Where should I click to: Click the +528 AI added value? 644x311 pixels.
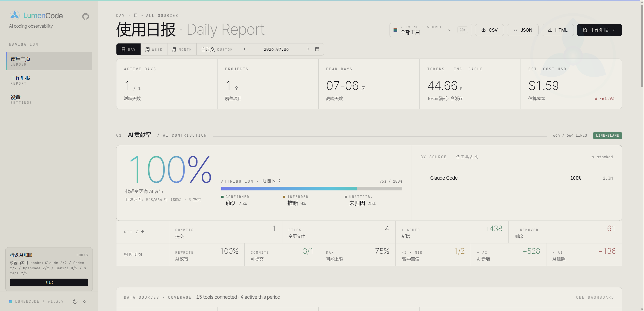click(x=531, y=251)
